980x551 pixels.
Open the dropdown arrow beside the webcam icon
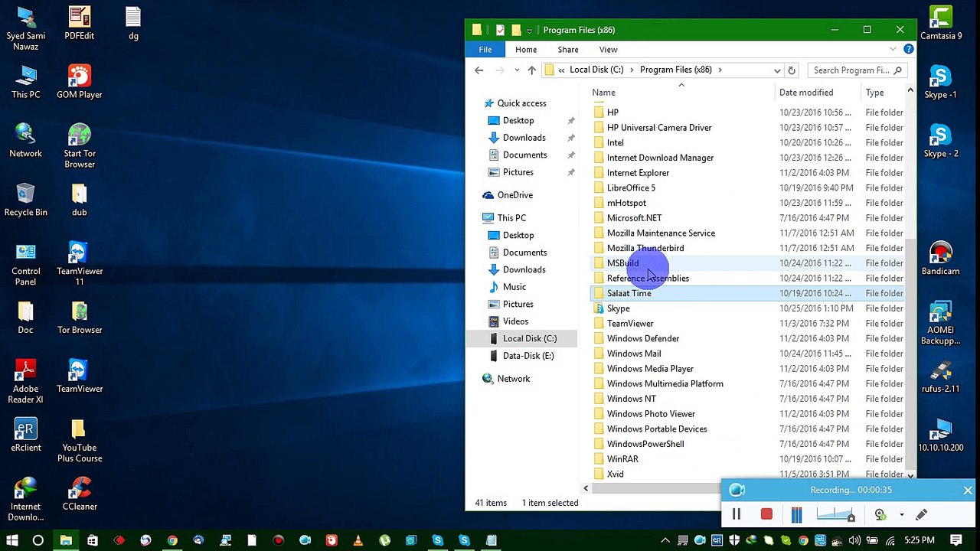[x=901, y=515]
